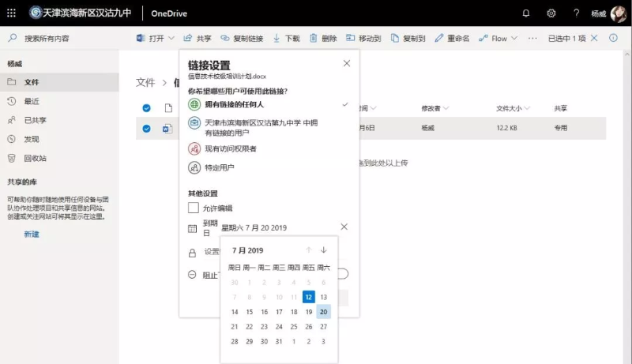Click the information pane icon

(613, 38)
